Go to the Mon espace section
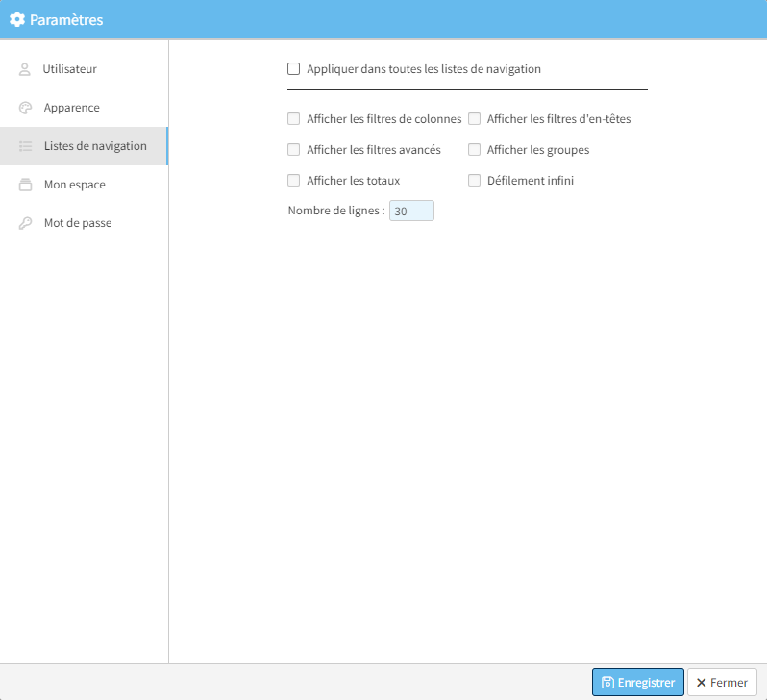Image resolution: width=767 pixels, height=700 pixels. tap(74, 185)
